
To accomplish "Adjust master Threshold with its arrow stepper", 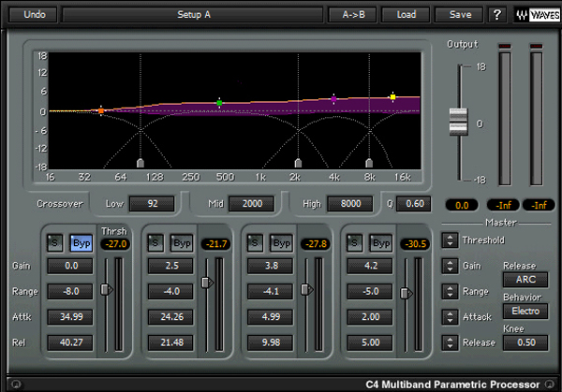I will pos(451,240).
